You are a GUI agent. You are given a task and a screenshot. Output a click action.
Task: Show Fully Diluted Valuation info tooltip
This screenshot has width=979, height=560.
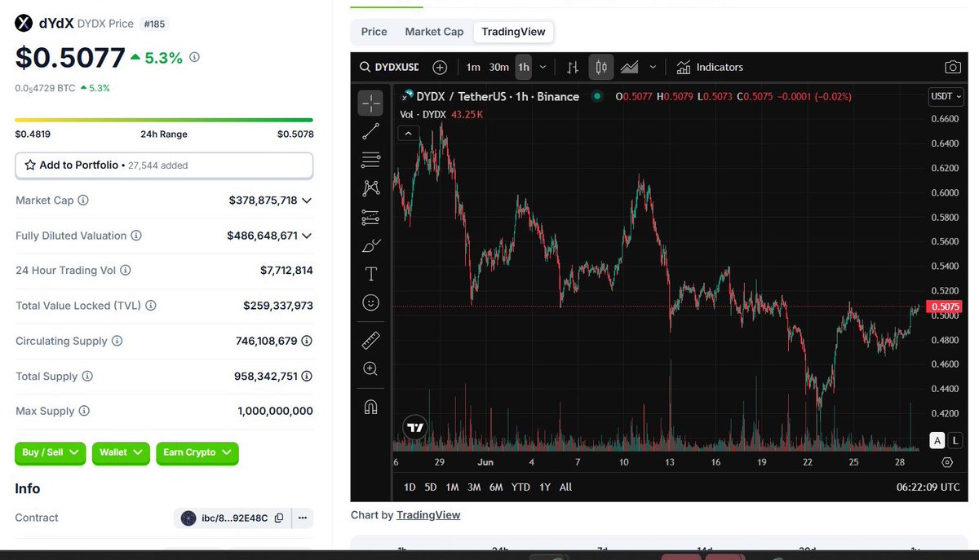136,236
